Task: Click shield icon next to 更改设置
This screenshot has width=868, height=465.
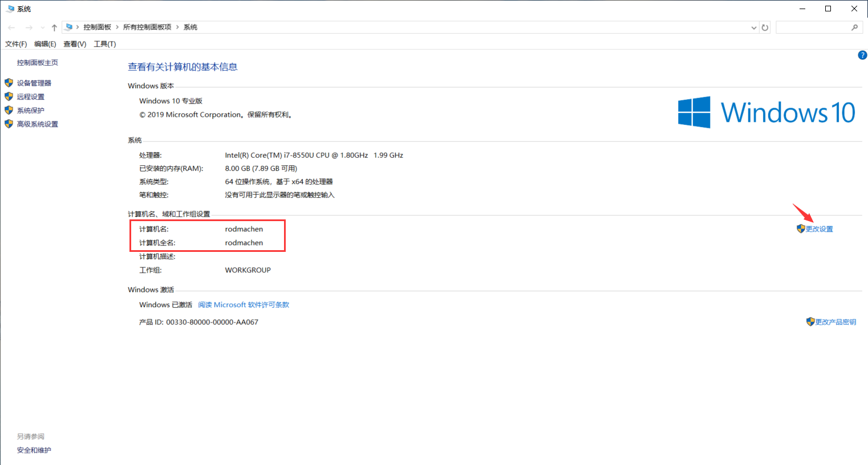Action: 801,229
